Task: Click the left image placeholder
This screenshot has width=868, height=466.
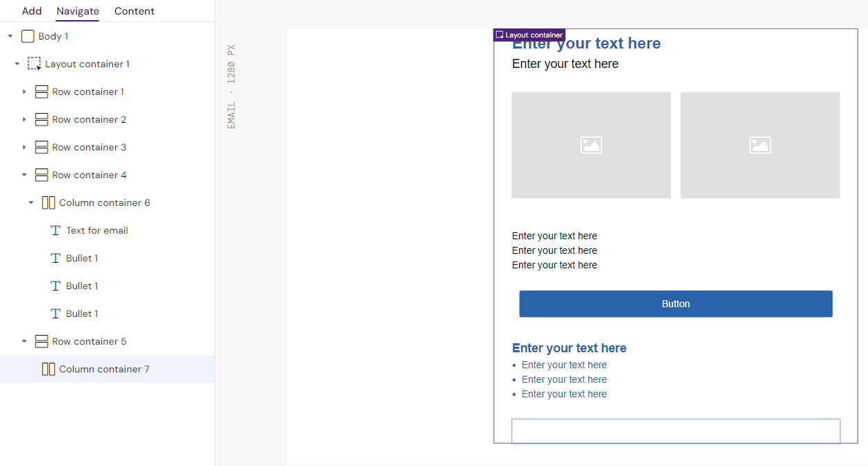Action: 591,145
